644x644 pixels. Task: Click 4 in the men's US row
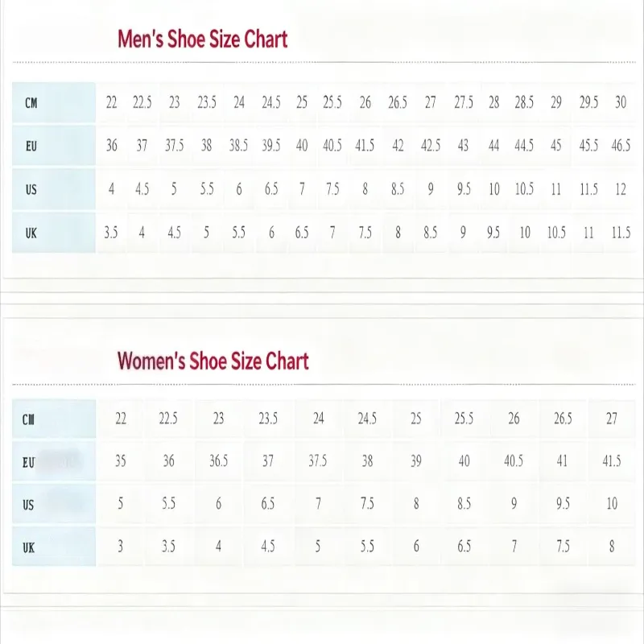pos(111,190)
